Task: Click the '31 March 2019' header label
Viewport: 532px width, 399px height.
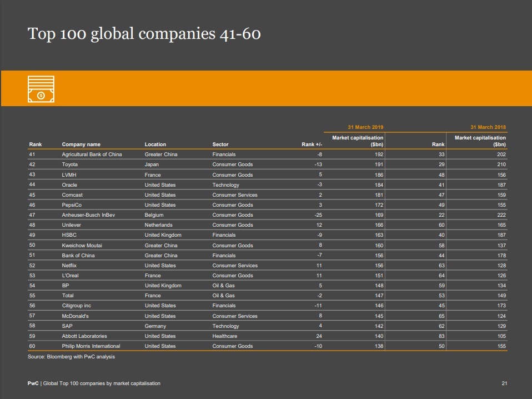Action: pyautogui.click(x=365, y=127)
